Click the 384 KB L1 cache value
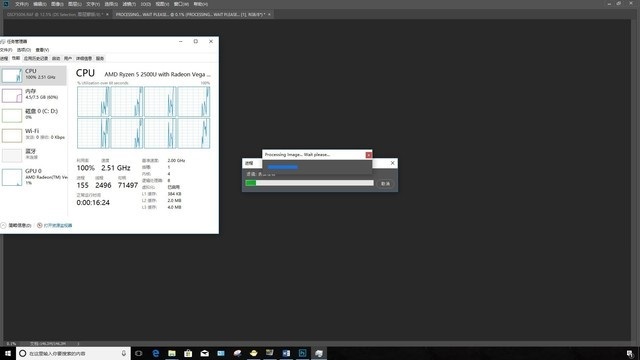Viewport: 640px width, 360px height. 174,194
